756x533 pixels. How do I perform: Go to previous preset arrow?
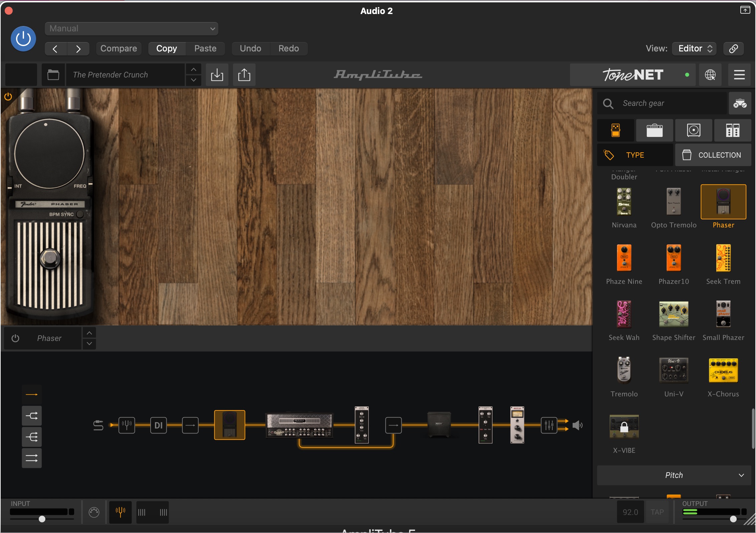click(x=55, y=49)
